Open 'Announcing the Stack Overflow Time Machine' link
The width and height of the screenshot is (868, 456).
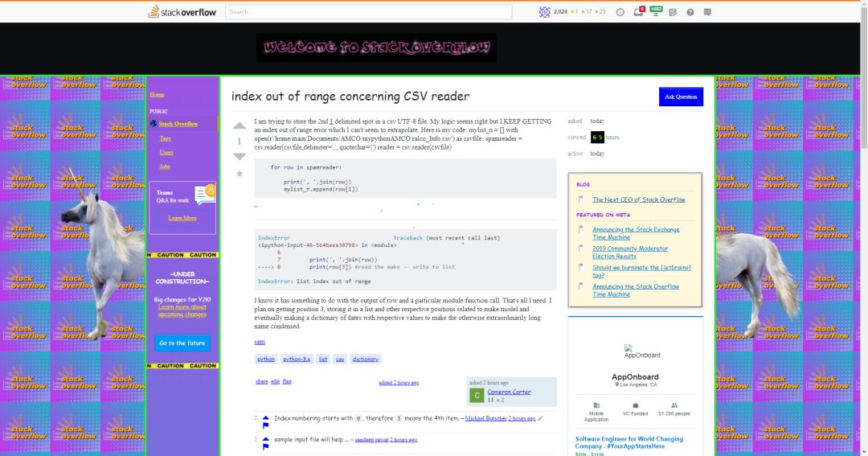click(x=636, y=290)
